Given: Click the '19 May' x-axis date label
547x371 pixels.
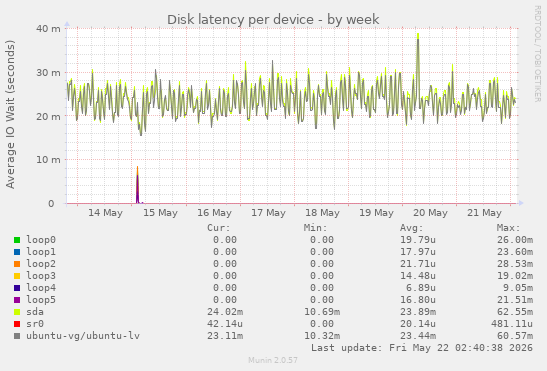Looking at the screenshot, I should pos(377,213).
